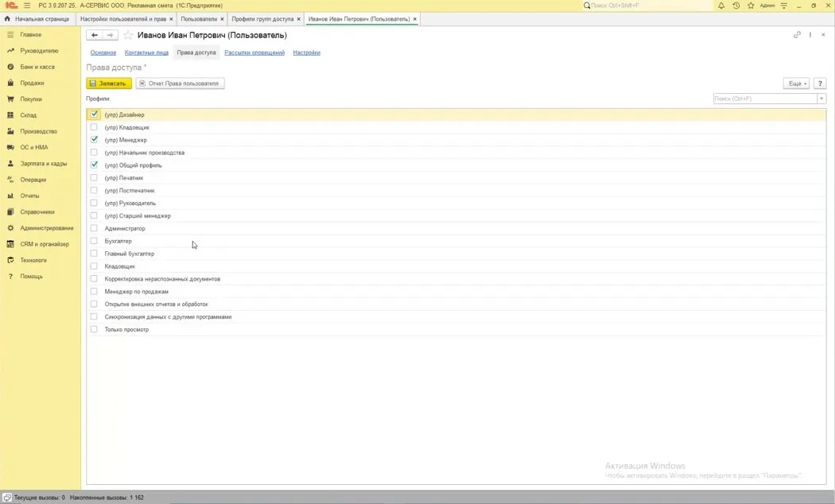Switch to the Начальная страница tab
The width and height of the screenshot is (835, 504).
[37, 19]
